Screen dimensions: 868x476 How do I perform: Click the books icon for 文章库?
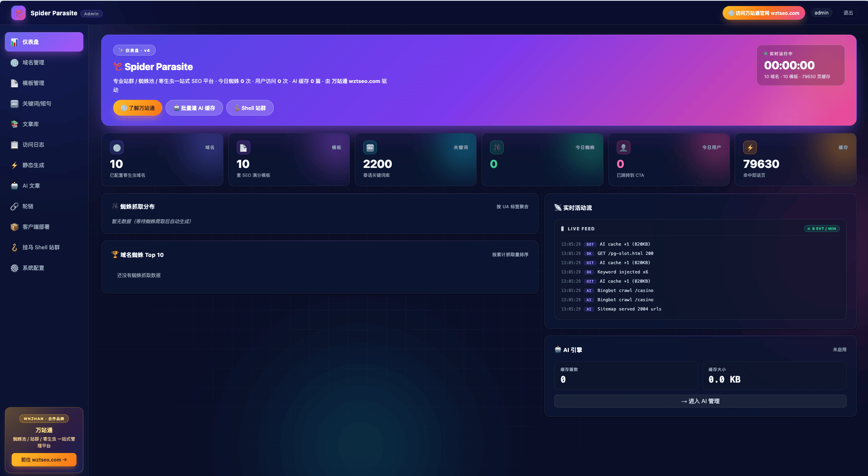(14, 124)
